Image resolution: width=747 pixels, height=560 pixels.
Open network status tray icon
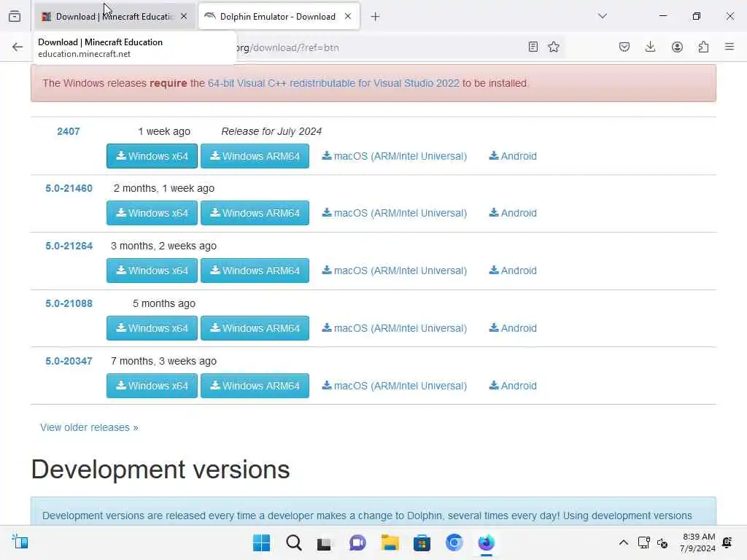(x=644, y=542)
